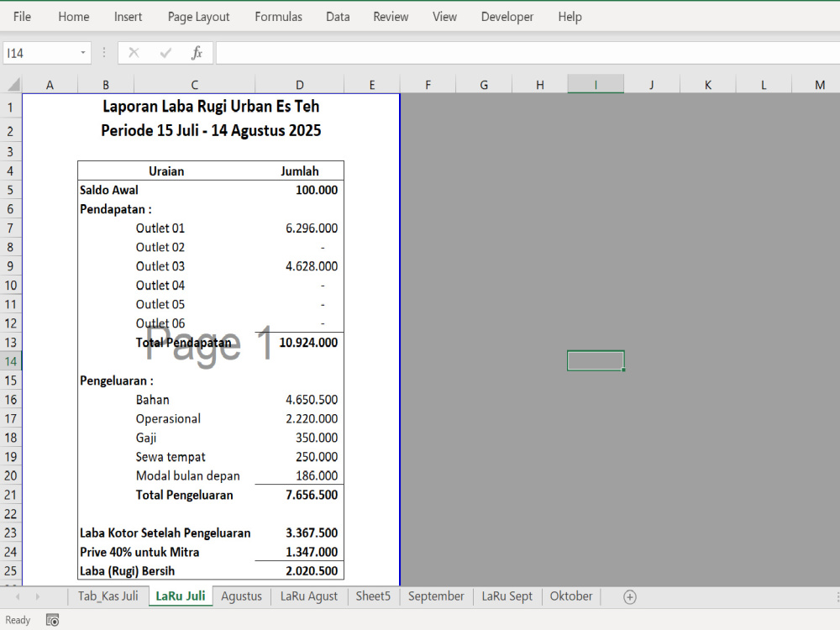Open the View ribbon tab
Screen dimensions: 840x630
tap(444, 17)
